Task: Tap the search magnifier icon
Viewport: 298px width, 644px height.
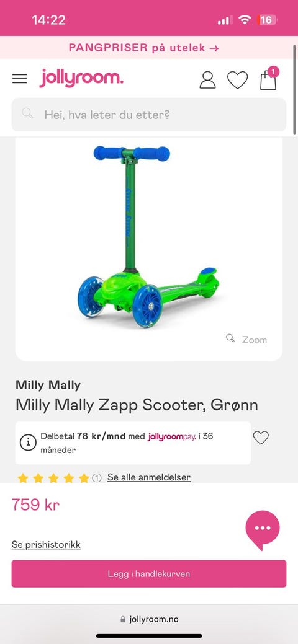Action: 27,114
